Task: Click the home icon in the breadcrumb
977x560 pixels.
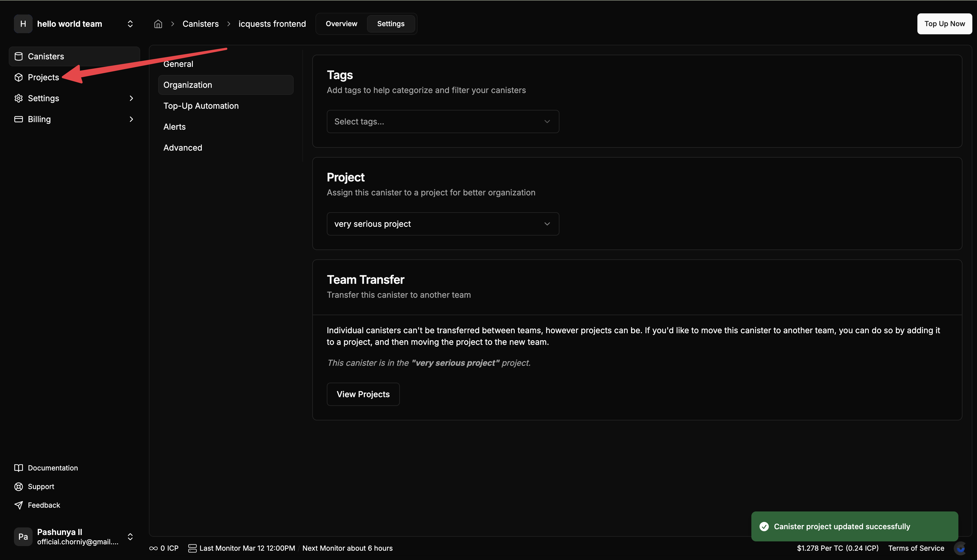Action: (x=158, y=24)
